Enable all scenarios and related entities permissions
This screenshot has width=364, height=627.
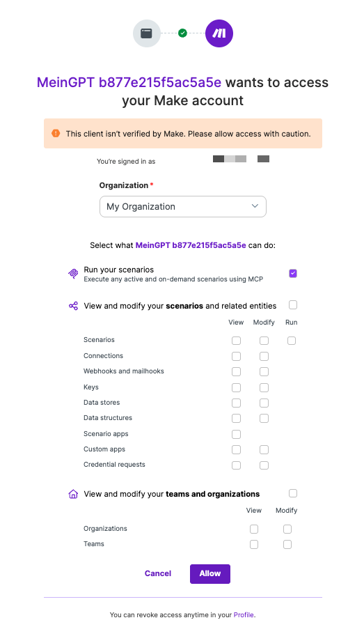293,305
